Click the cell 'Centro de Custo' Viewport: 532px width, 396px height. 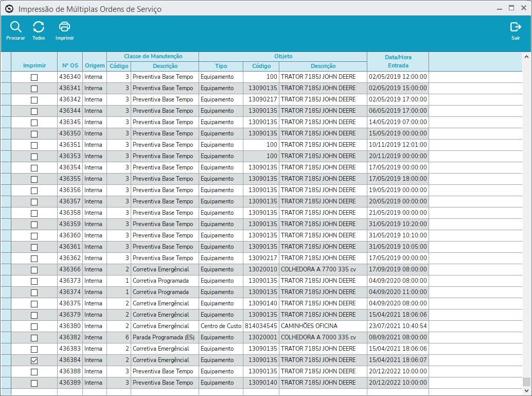(x=221, y=326)
